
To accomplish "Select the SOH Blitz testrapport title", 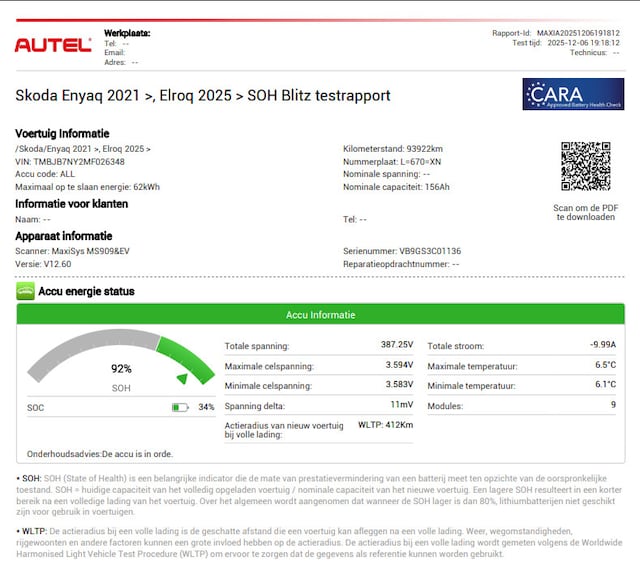I will (x=202, y=96).
